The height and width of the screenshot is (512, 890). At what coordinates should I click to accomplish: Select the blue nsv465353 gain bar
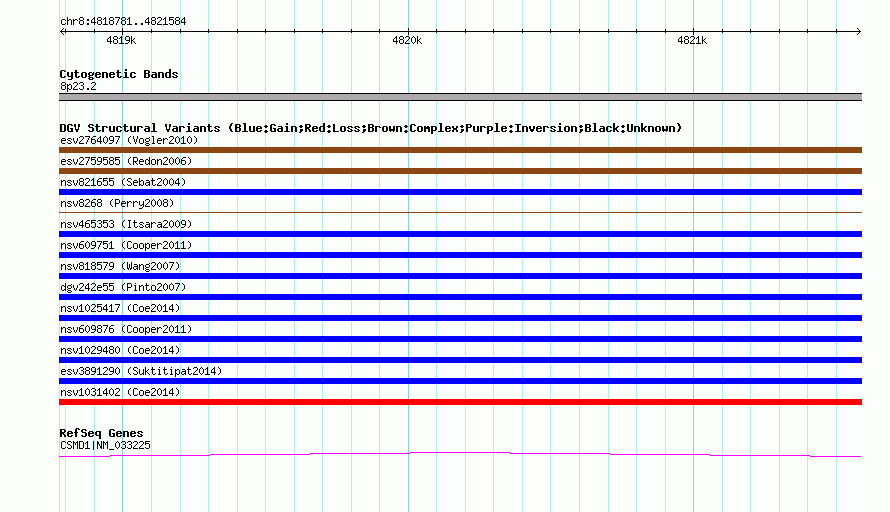click(x=460, y=234)
